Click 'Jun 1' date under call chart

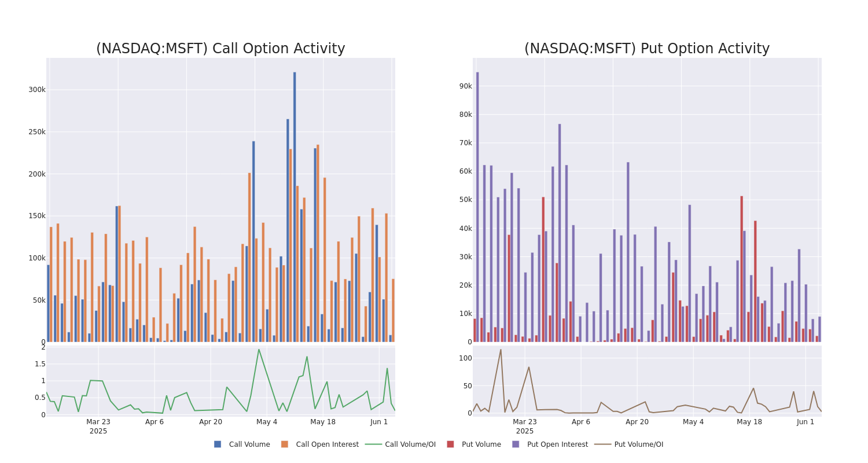[379, 422]
